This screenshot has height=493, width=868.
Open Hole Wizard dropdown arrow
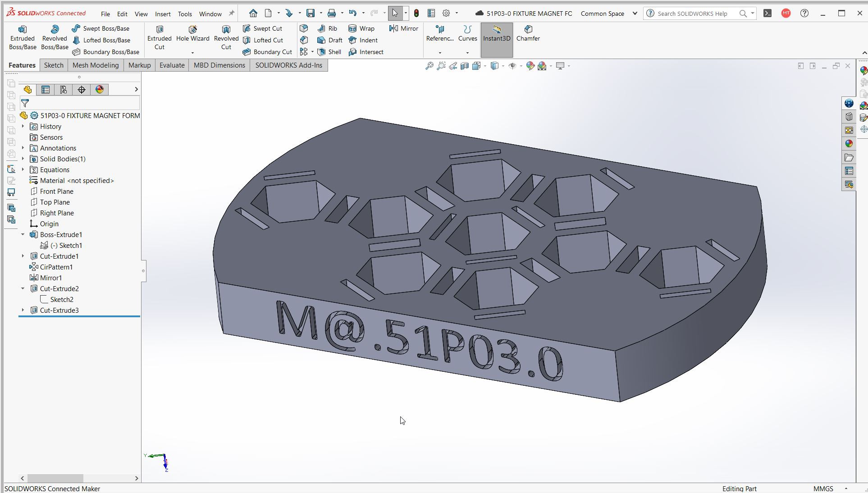tap(192, 53)
